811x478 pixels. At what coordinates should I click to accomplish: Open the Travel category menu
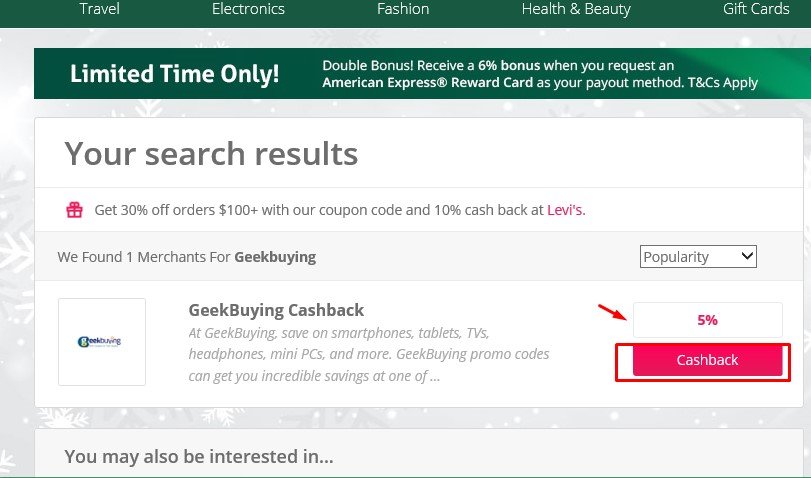coord(99,9)
